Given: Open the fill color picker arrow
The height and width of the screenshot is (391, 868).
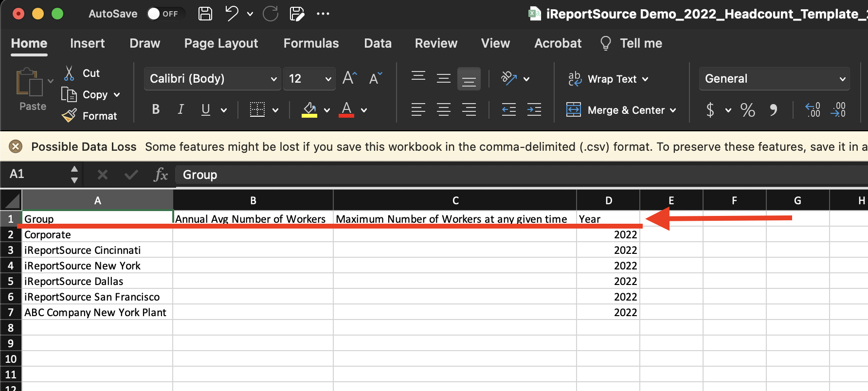Looking at the screenshot, I should point(327,110).
